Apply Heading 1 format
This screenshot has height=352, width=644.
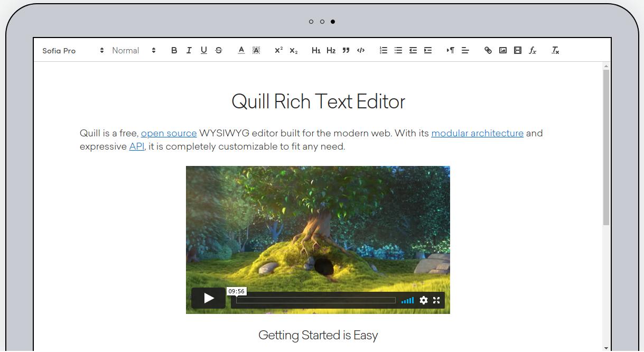pyautogui.click(x=316, y=51)
